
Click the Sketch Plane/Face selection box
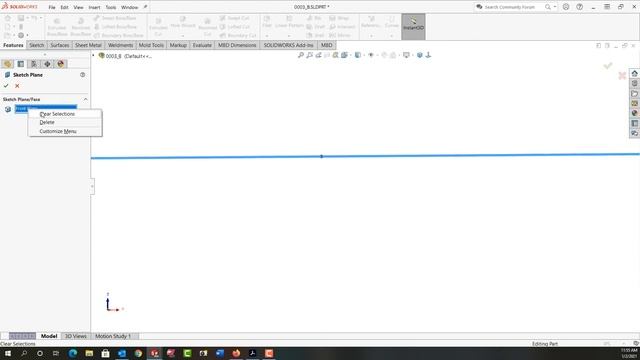(x=46, y=109)
